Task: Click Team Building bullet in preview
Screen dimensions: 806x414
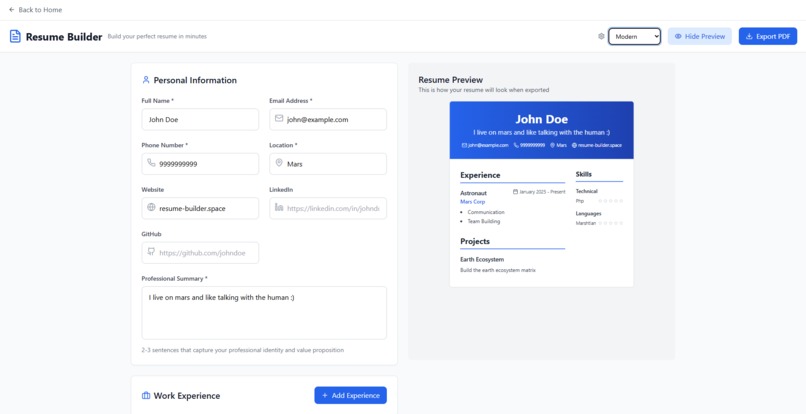Action: click(x=484, y=221)
